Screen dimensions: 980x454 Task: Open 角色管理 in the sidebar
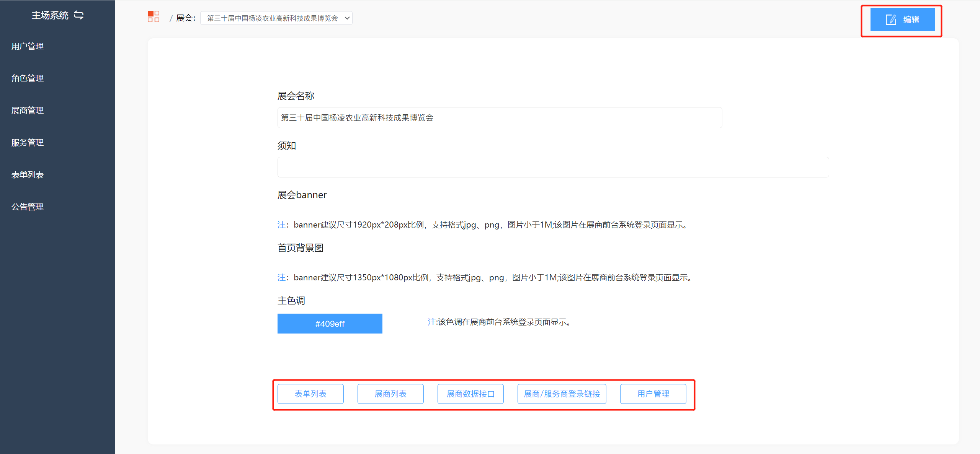click(28, 78)
